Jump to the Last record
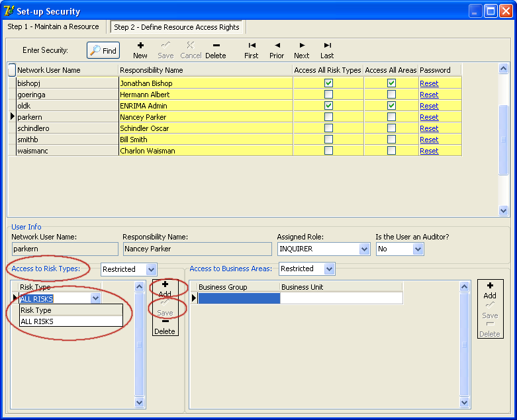Screen dimensions: 517x420 point(327,50)
